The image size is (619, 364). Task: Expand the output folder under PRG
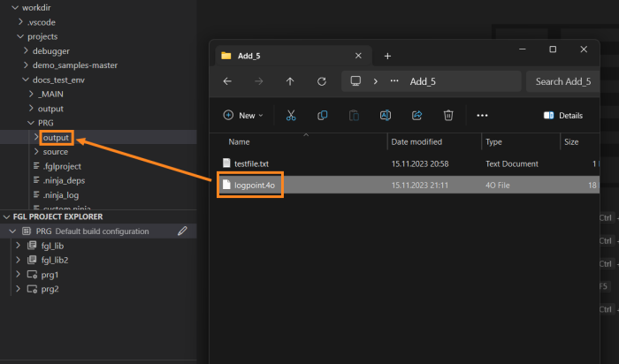[x=35, y=138]
